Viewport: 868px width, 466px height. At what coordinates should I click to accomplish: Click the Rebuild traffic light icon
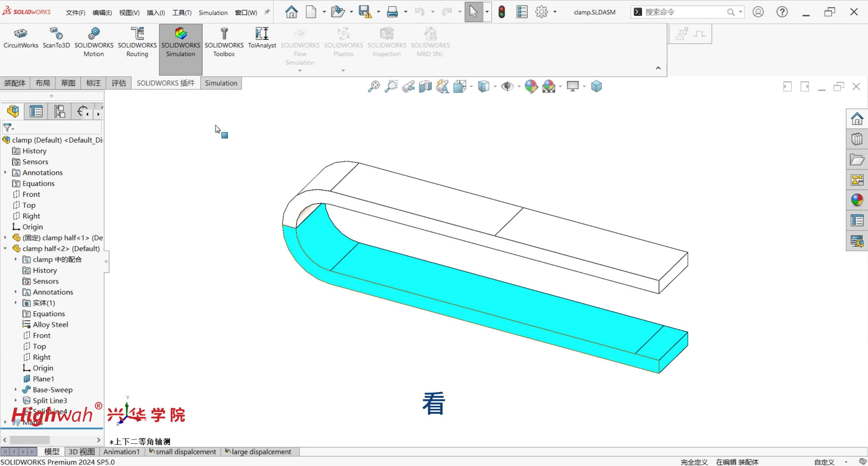pyautogui.click(x=501, y=12)
